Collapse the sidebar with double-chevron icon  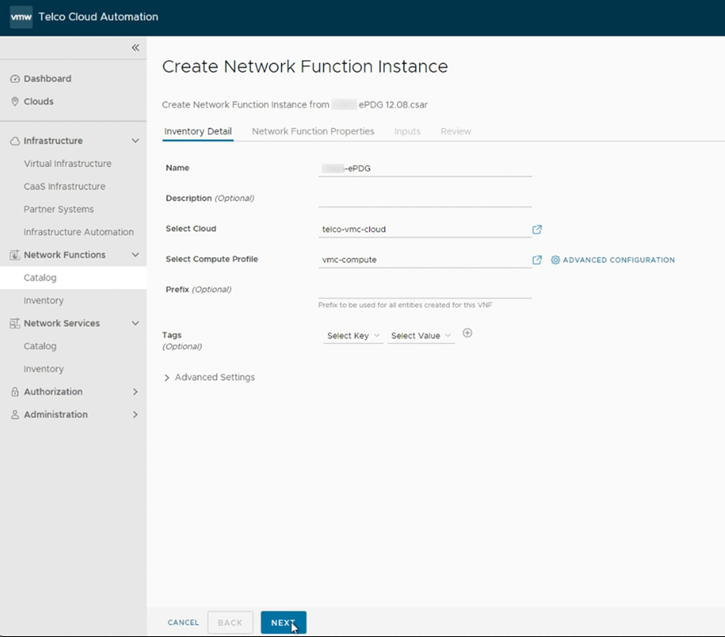(135, 48)
